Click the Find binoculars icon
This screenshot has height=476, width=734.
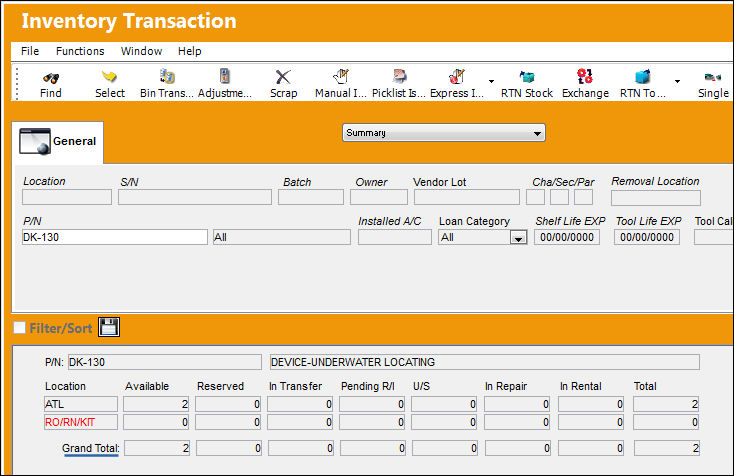pos(51,78)
